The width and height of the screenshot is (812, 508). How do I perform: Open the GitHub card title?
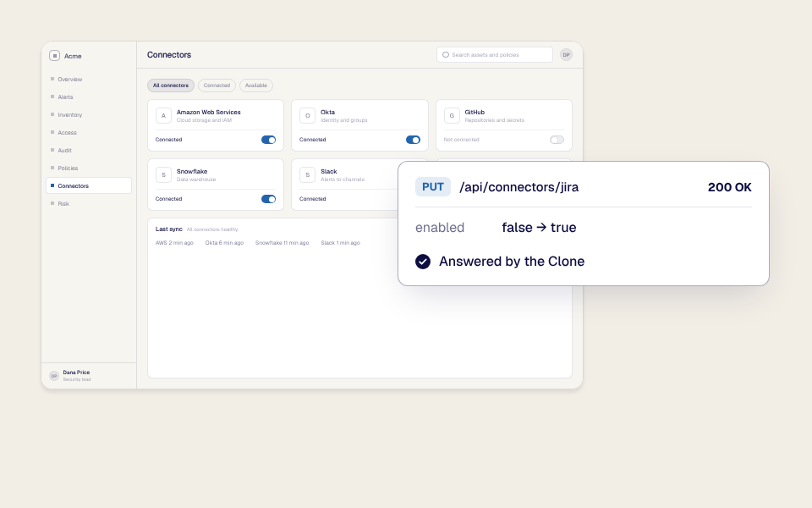tap(475, 112)
